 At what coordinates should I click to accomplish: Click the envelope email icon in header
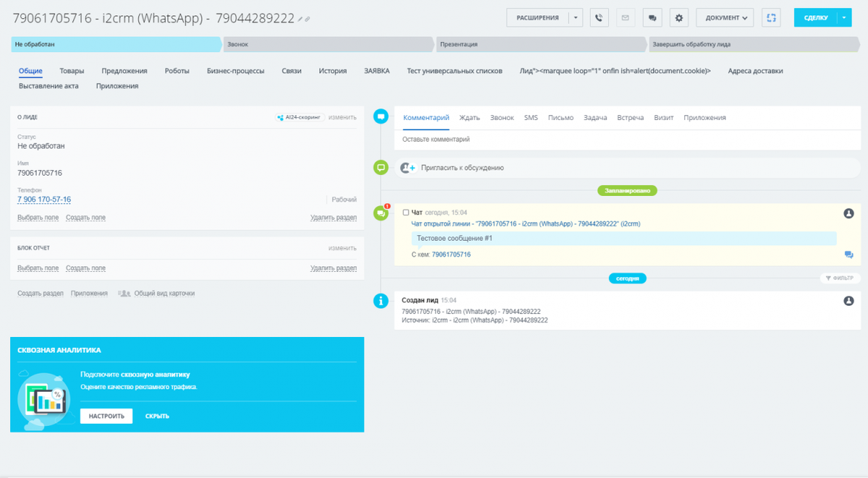626,17
